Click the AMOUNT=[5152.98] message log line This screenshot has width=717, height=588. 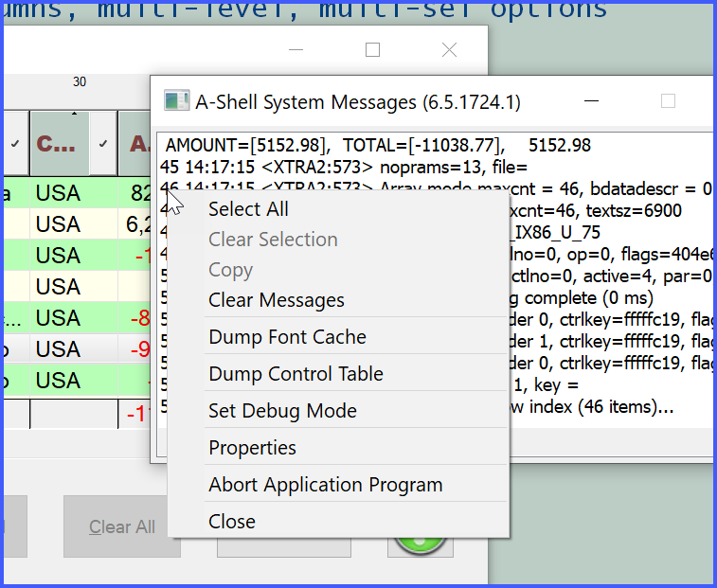tap(379, 145)
